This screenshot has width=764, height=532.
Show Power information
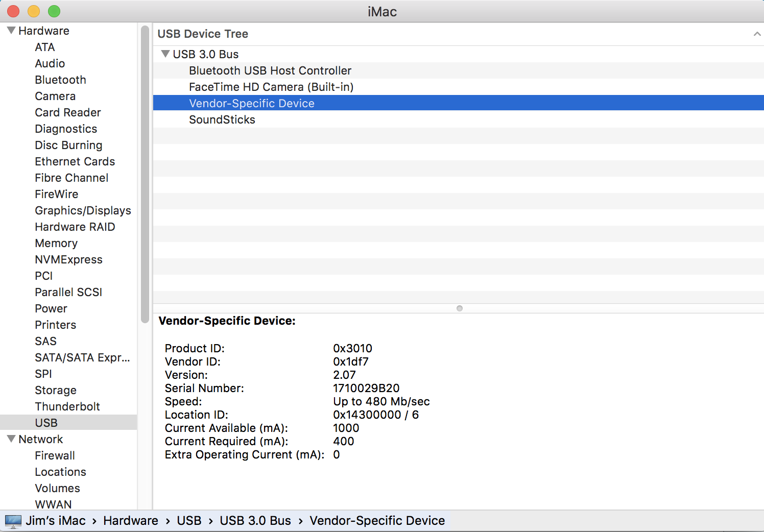coord(51,308)
